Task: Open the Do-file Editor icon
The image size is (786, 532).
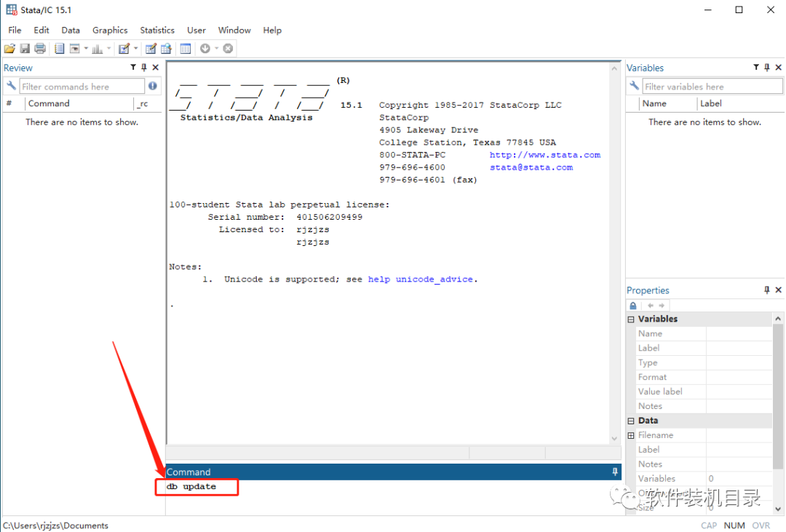Action: click(x=124, y=49)
